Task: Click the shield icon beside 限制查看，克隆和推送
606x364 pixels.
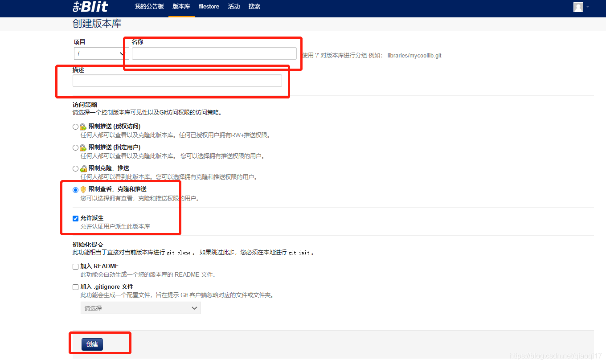Action: pyautogui.click(x=82, y=189)
